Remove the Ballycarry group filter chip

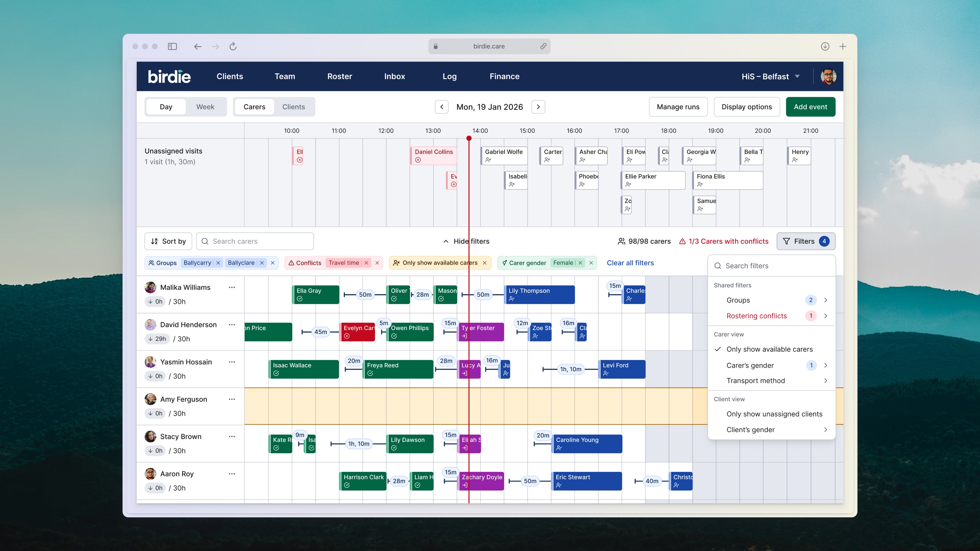click(218, 263)
